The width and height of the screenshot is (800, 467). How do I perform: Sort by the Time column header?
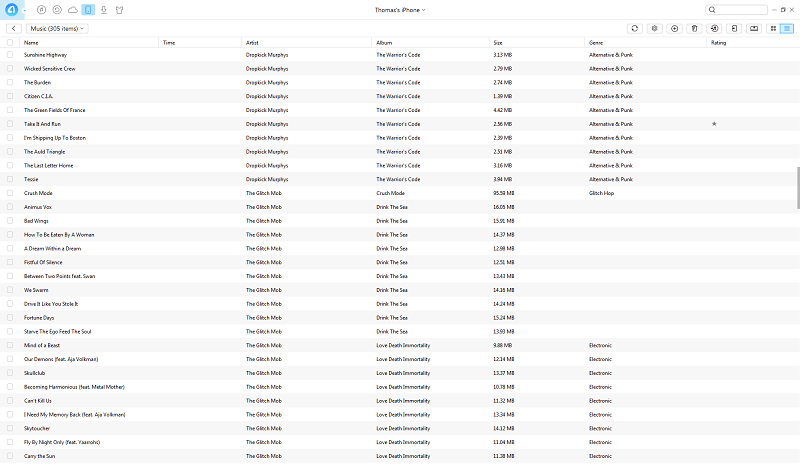click(x=200, y=43)
